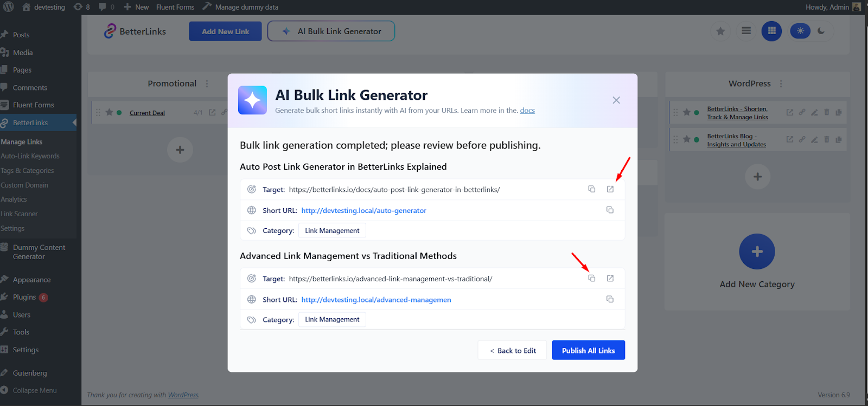
Task: Duplicate BetterLinks - Shorten, Track link
Action: click(839, 112)
